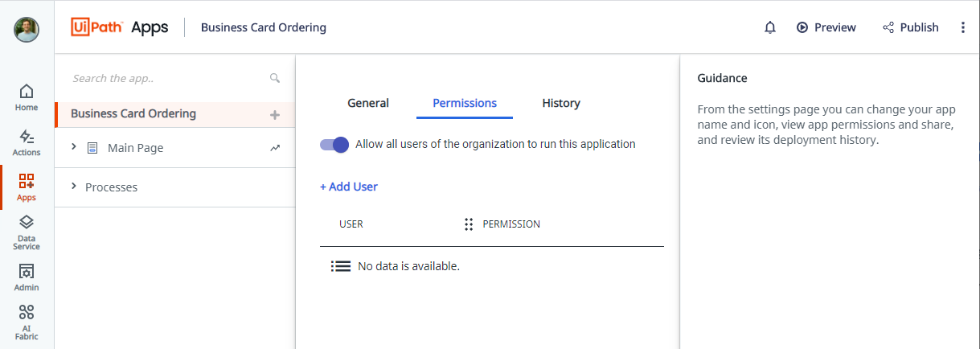Image resolution: width=980 pixels, height=349 pixels.
Task: Switch to the Permissions tab
Action: [x=465, y=103]
